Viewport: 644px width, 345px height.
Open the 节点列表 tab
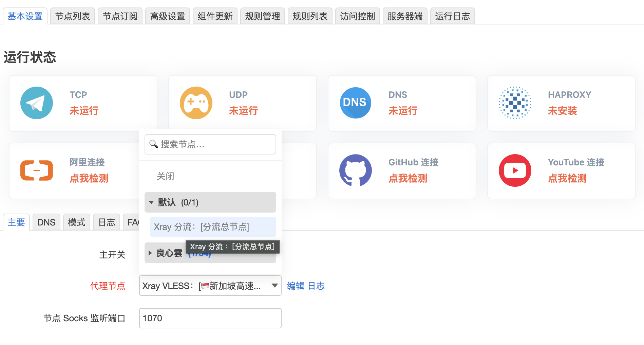pos(73,16)
